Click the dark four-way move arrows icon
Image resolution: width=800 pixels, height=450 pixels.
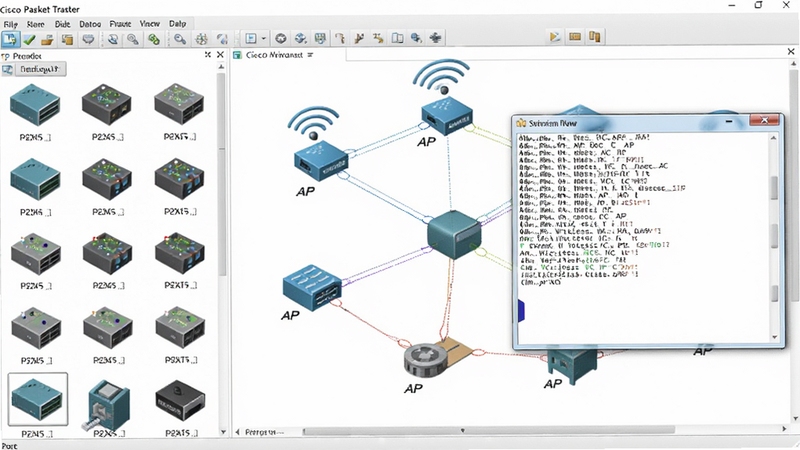coord(435,38)
